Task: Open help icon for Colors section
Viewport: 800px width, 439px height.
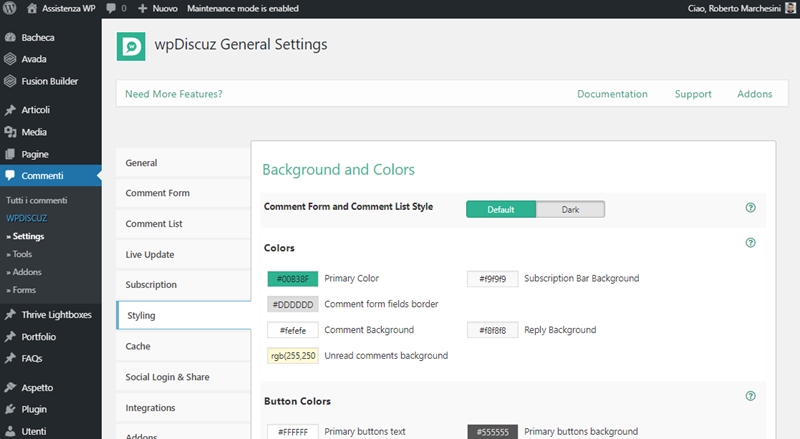Action: (751, 242)
